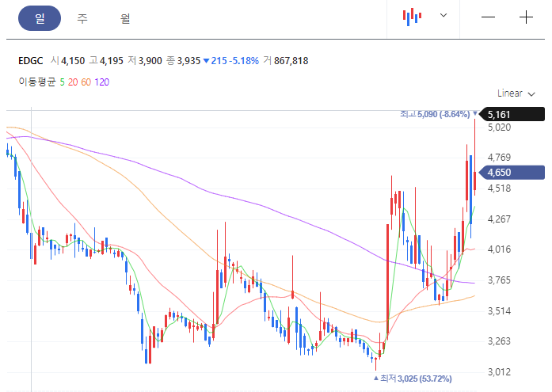Click the closing price 3,935
This screenshot has width=552, height=392.
click(x=188, y=61)
